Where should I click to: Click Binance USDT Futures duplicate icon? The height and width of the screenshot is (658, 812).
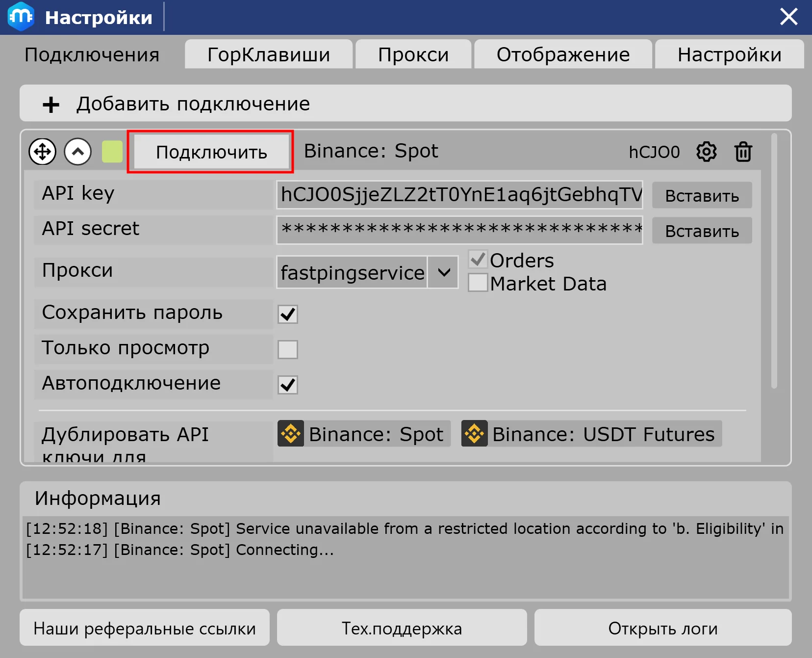pos(474,434)
